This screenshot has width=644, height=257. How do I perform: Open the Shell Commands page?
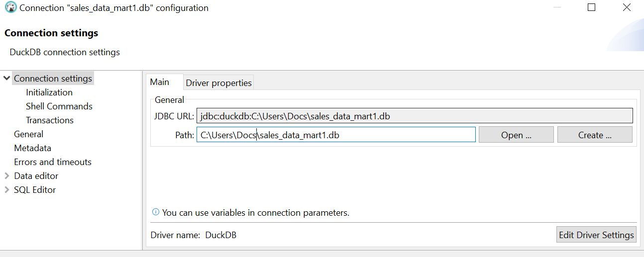click(59, 106)
